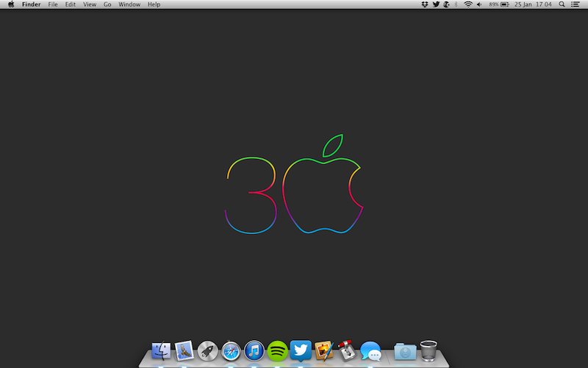Launch Pixelmator from the Dock

[324, 351]
